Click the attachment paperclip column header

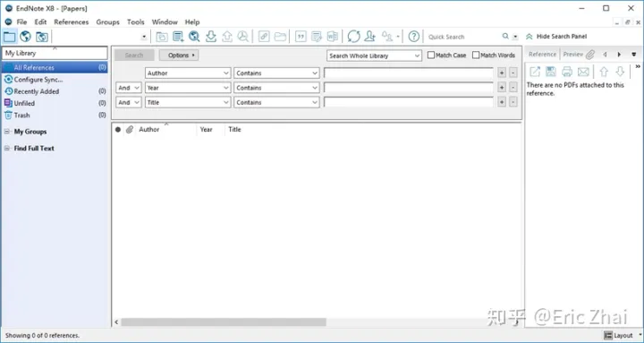coord(130,130)
